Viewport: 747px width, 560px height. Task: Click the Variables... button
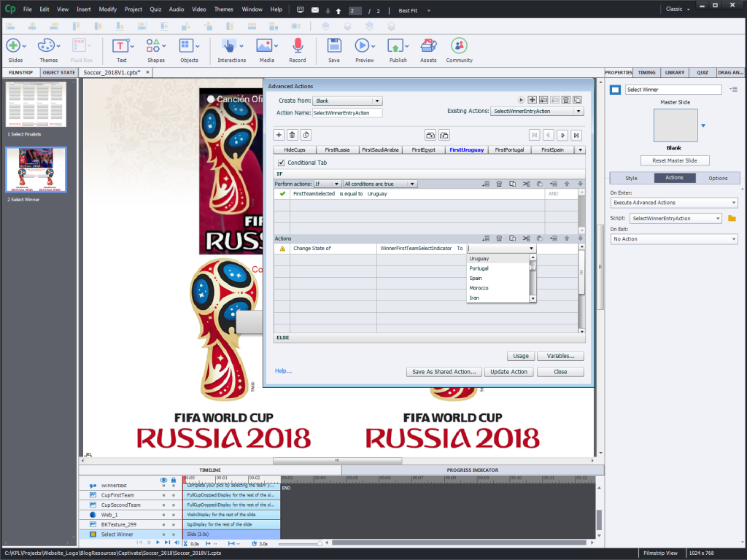560,357
